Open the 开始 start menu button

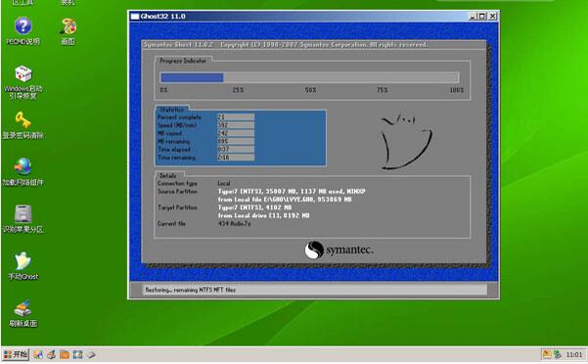tap(16, 354)
